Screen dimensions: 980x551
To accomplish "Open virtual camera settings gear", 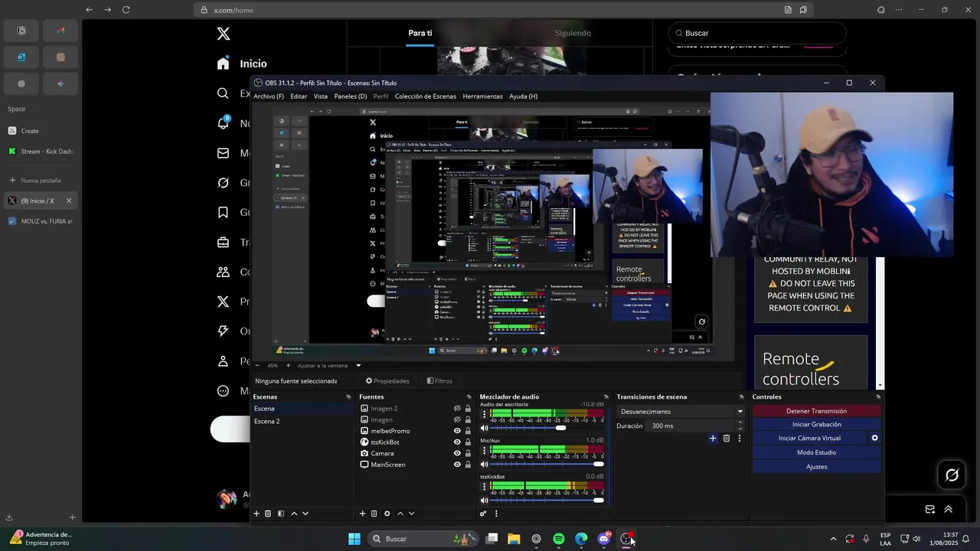I will [874, 439].
